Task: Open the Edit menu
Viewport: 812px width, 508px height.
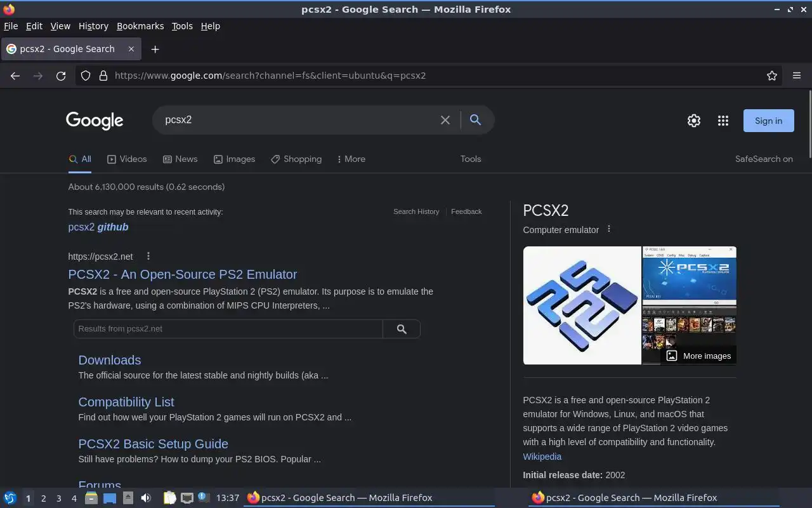Action: 34,26
